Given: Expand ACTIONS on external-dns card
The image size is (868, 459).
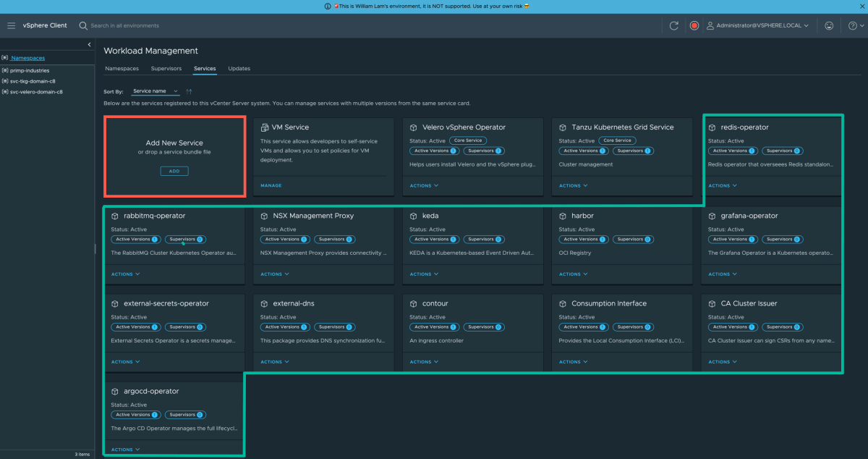Looking at the screenshot, I should [x=274, y=361].
